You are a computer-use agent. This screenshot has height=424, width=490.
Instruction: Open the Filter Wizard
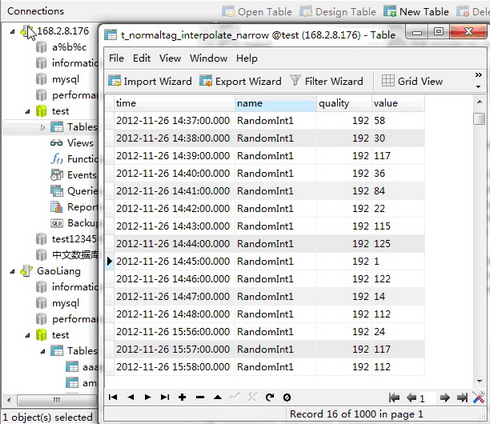point(327,81)
